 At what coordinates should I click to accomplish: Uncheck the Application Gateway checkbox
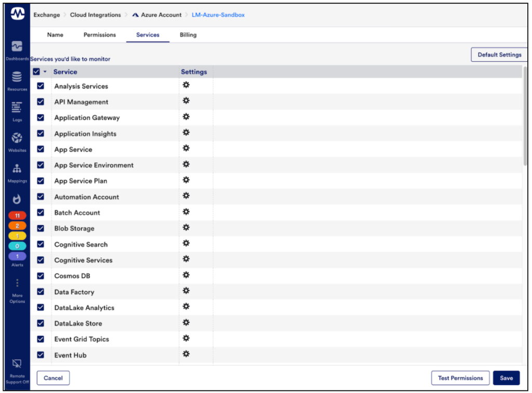pyautogui.click(x=41, y=117)
